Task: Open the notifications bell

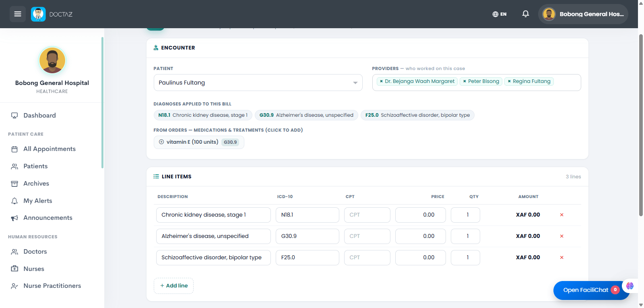Action: pos(526,14)
